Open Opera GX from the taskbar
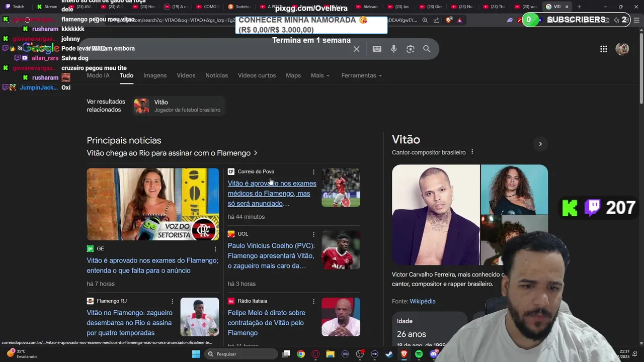This screenshot has width=644, height=362. (316, 354)
